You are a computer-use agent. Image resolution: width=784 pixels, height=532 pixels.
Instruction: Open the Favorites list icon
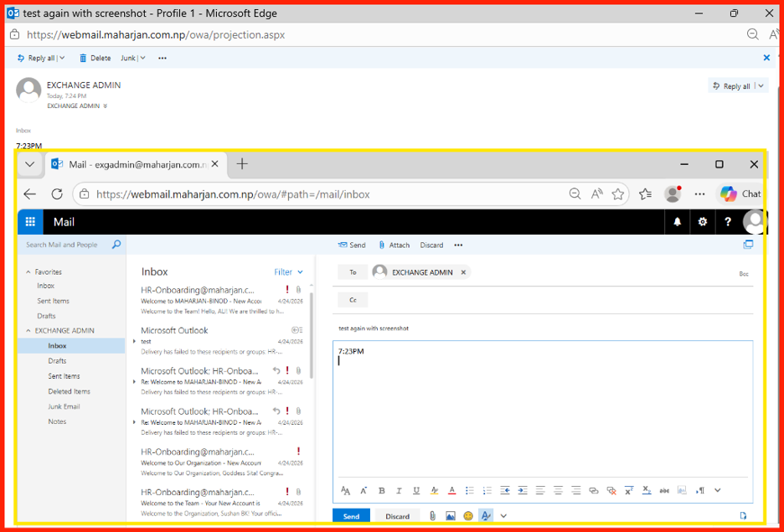[x=646, y=194]
